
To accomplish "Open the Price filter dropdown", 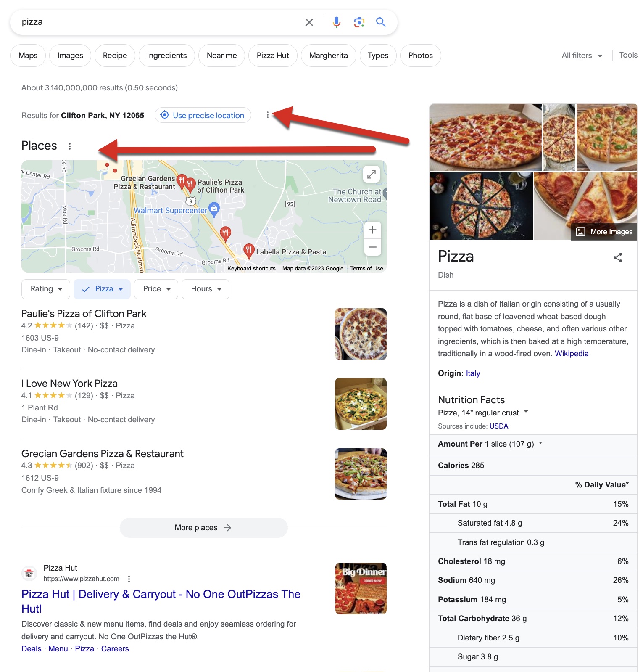I will (x=156, y=289).
